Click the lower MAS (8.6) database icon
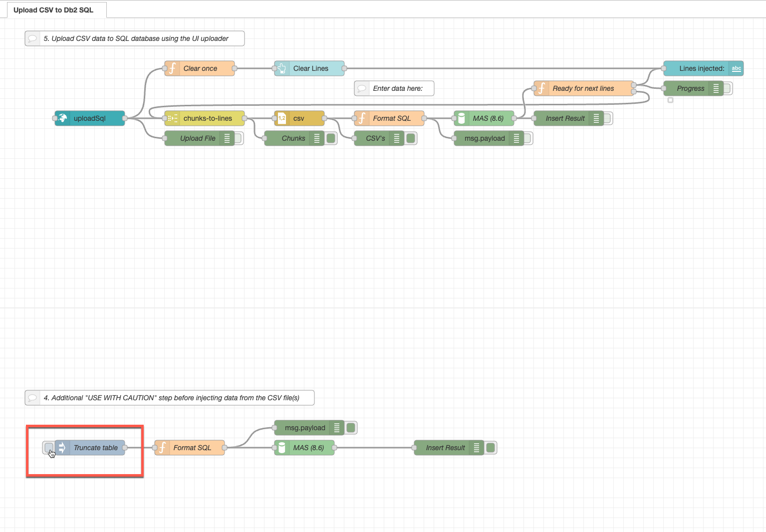This screenshot has height=532, width=766. coord(282,448)
